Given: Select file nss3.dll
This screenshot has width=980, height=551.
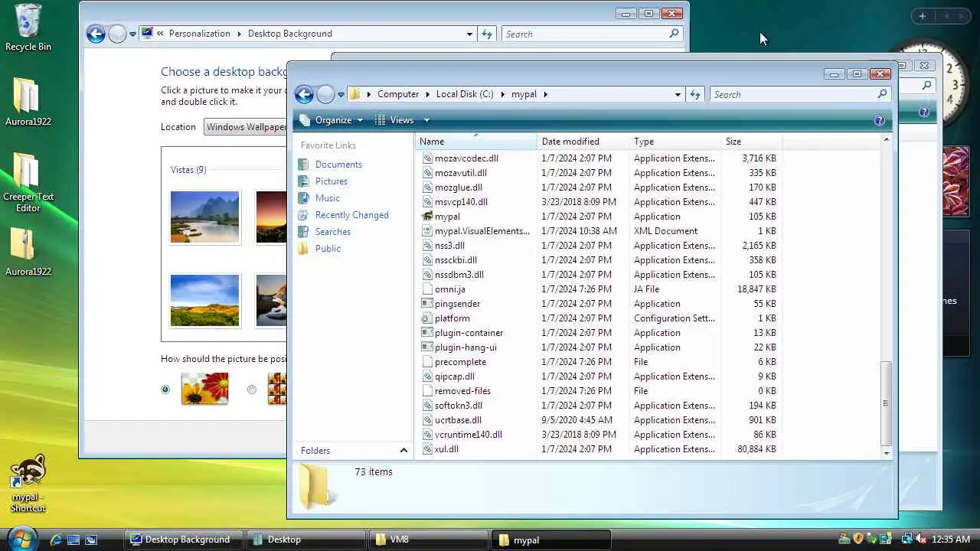Looking at the screenshot, I should click(449, 246).
